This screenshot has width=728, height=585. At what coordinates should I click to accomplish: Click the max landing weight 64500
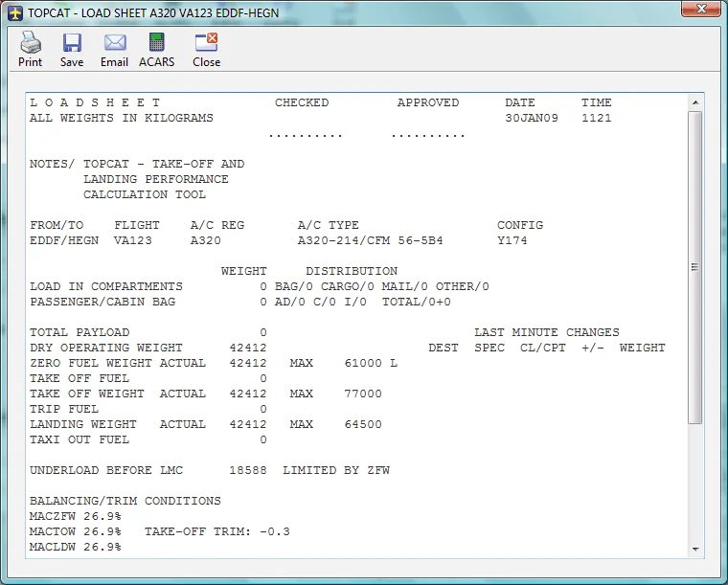tap(363, 424)
